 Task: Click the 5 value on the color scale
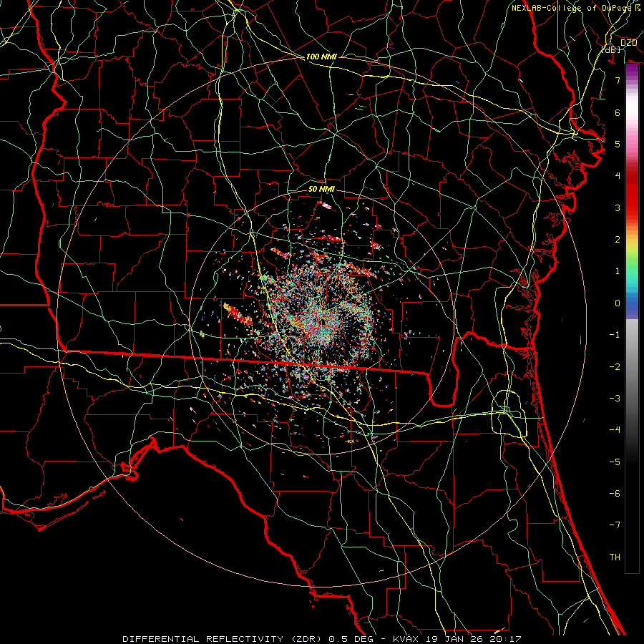click(618, 144)
